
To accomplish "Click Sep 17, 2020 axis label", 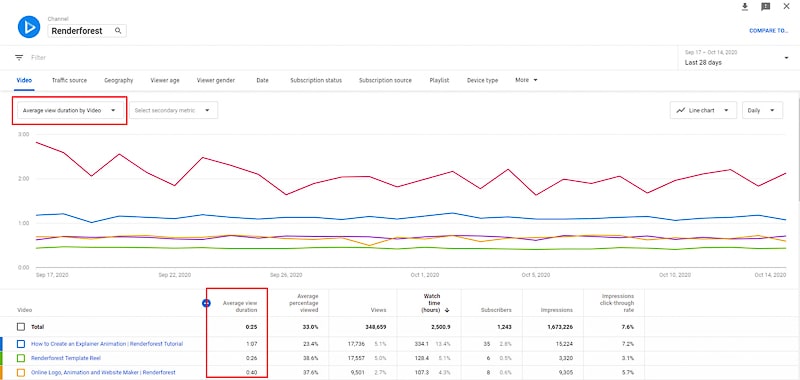I will pyautogui.click(x=52, y=275).
